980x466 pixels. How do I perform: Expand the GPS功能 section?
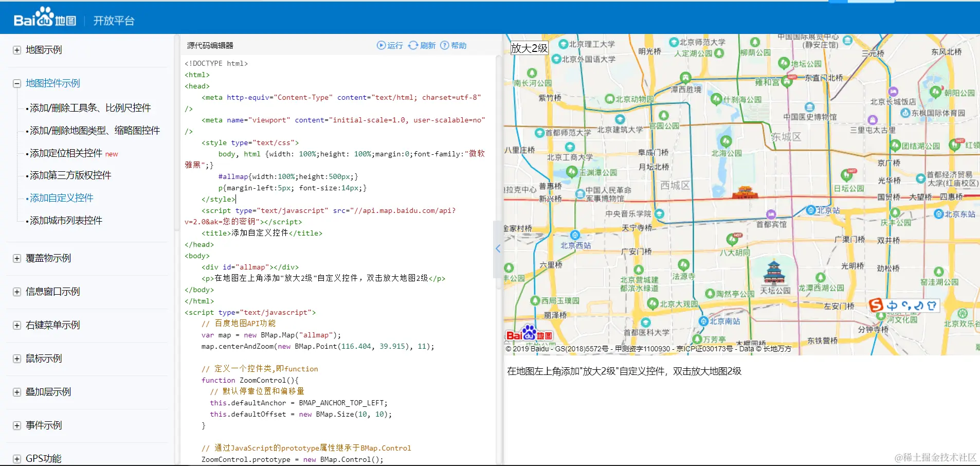pos(17,459)
